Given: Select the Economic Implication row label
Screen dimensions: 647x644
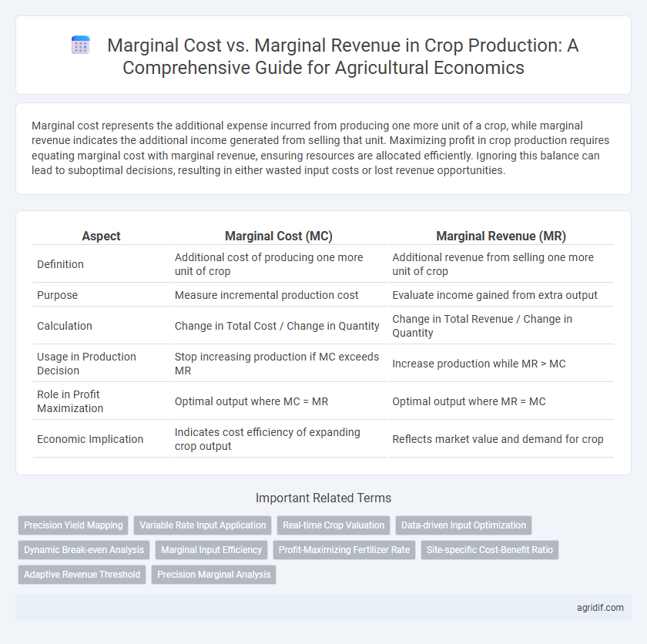Looking at the screenshot, I should [90, 439].
